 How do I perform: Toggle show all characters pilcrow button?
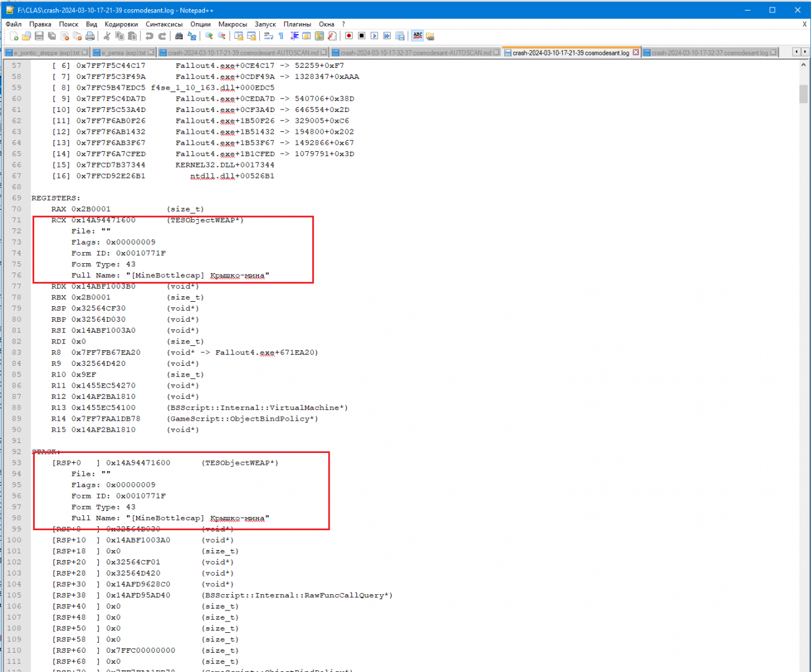click(x=281, y=36)
